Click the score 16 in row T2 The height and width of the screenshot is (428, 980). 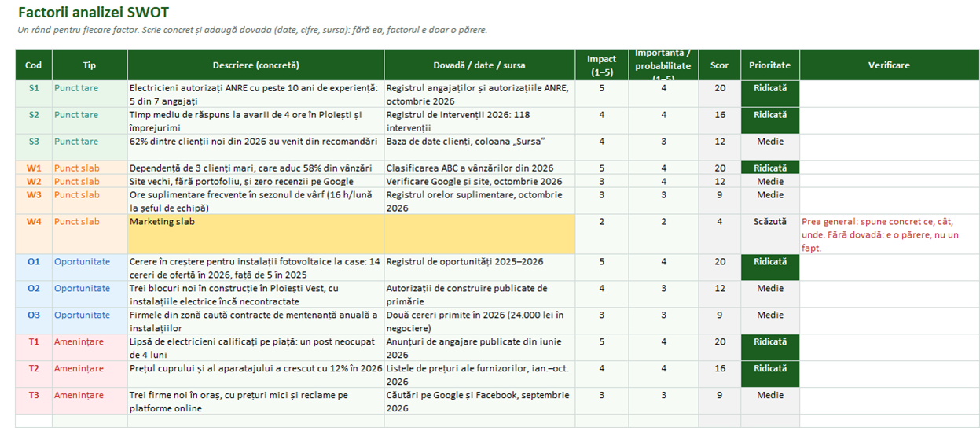[719, 374]
